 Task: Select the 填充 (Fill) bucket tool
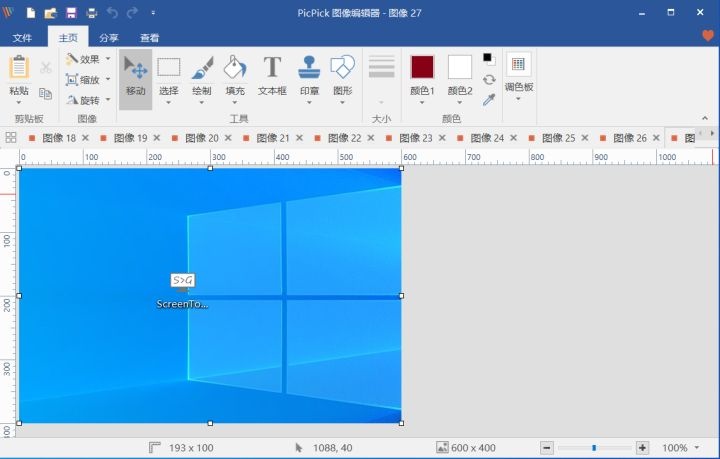pyautogui.click(x=235, y=76)
